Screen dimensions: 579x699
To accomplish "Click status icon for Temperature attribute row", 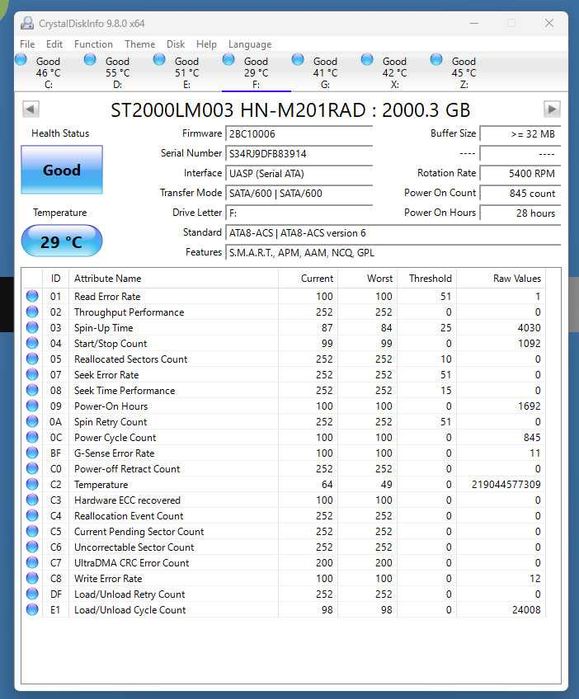I will (x=32, y=484).
